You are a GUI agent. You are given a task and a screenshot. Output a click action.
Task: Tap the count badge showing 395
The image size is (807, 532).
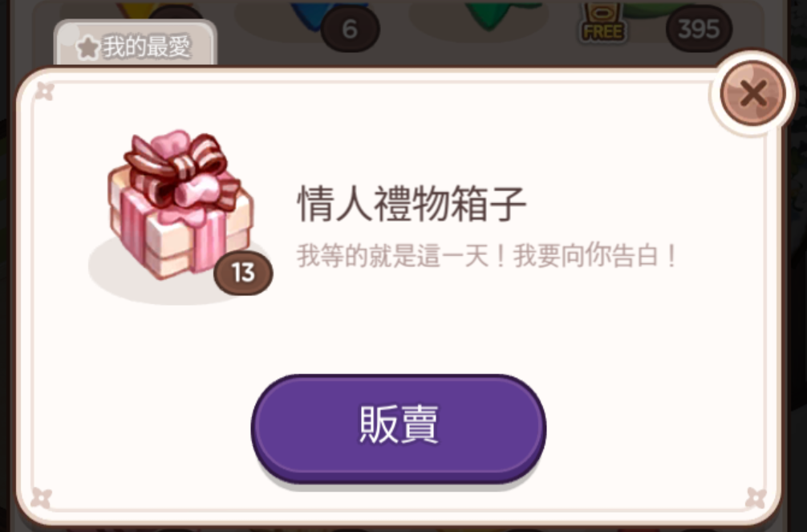(x=699, y=29)
